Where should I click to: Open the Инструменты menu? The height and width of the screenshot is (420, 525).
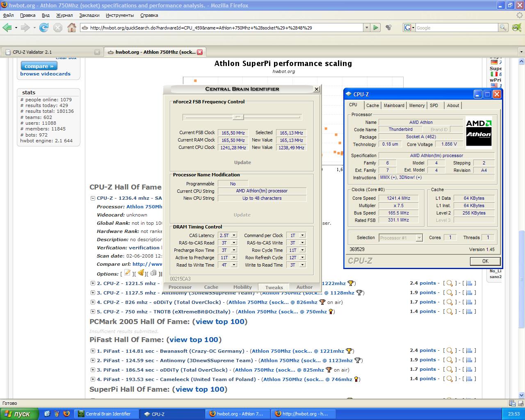tap(120, 15)
